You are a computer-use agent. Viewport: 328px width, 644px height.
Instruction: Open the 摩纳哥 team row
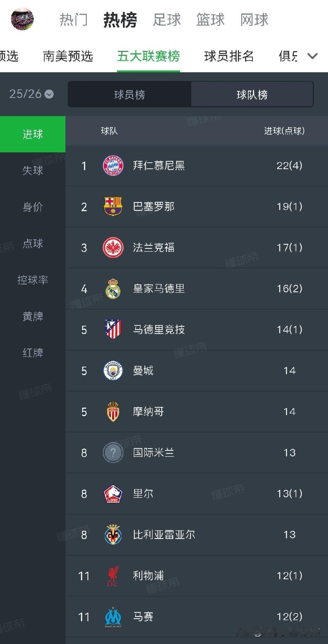197,412
